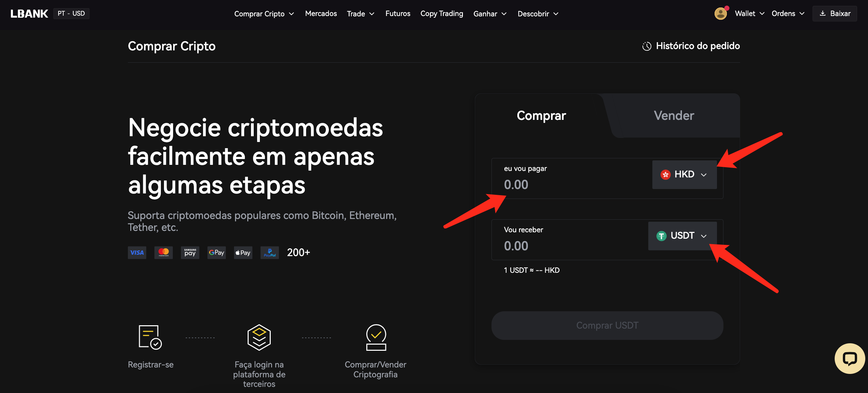Open Histórico do pedido link

click(x=691, y=46)
